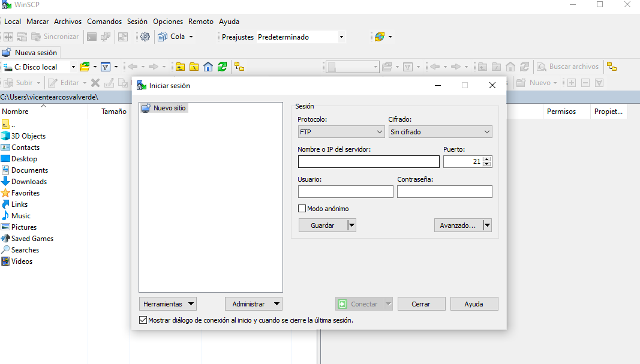Open the Protocolo dropdown showing FTP

(341, 131)
